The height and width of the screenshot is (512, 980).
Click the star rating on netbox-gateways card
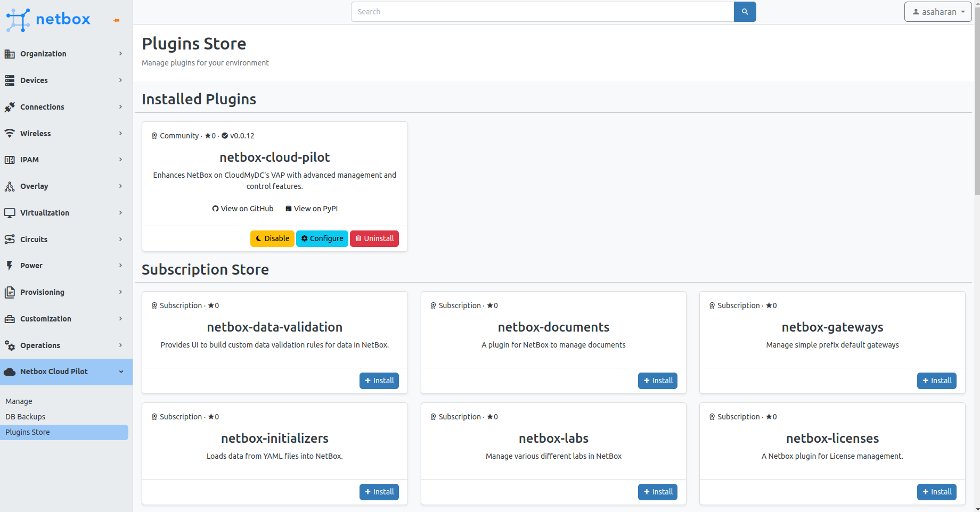[x=771, y=305]
